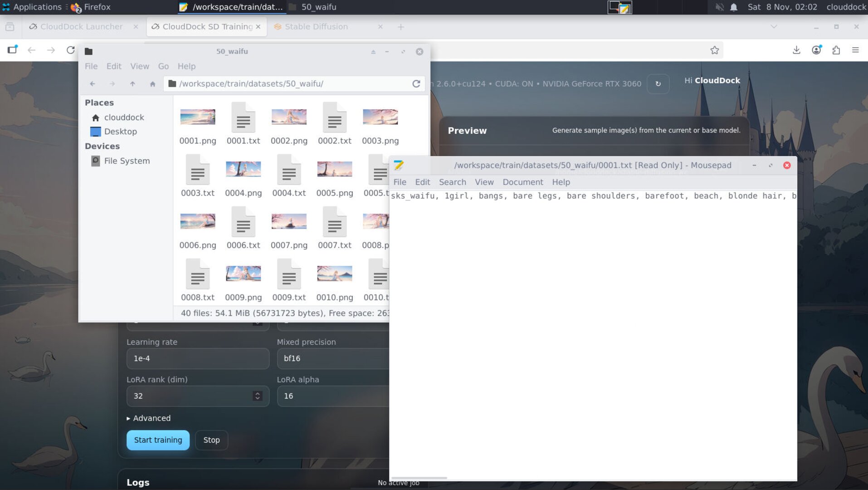
Task: Open the Document menu in Mousepad
Action: [522, 182]
